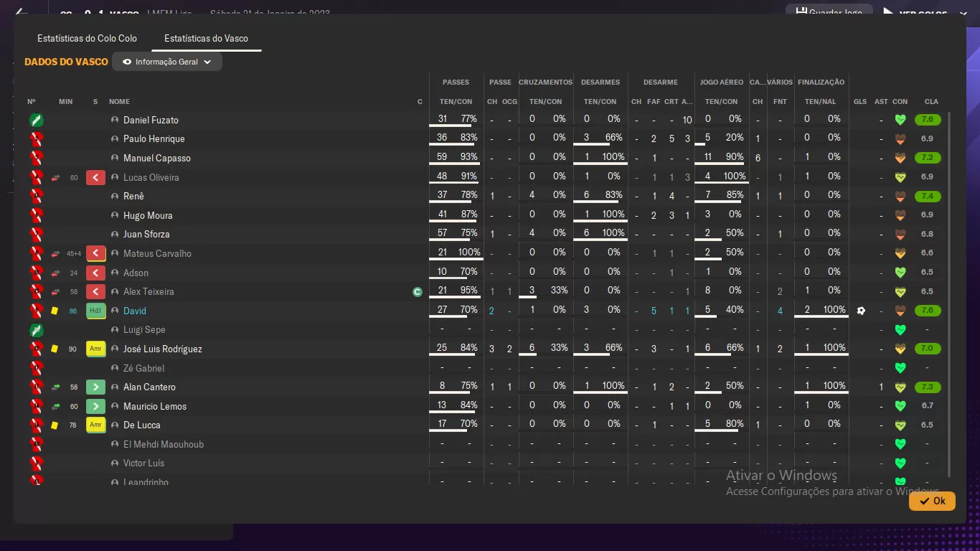The width and height of the screenshot is (980, 551).
Task: Sort by the AST assists column header
Action: coord(881,102)
